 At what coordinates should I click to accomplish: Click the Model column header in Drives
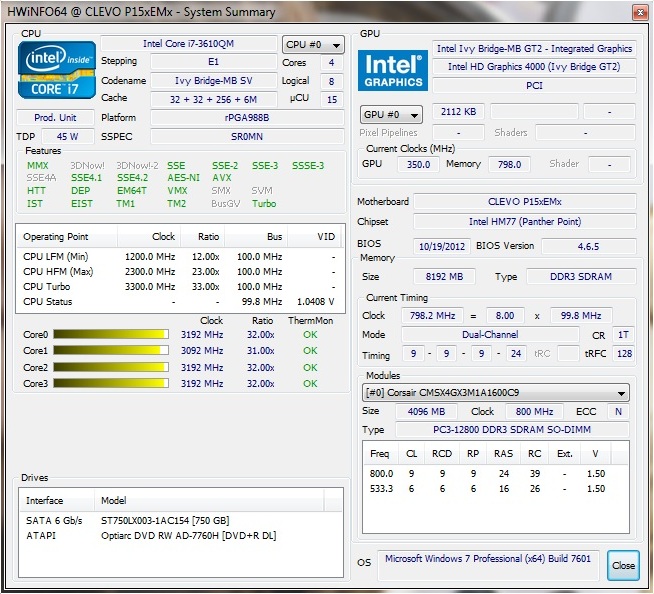point(209,501)
